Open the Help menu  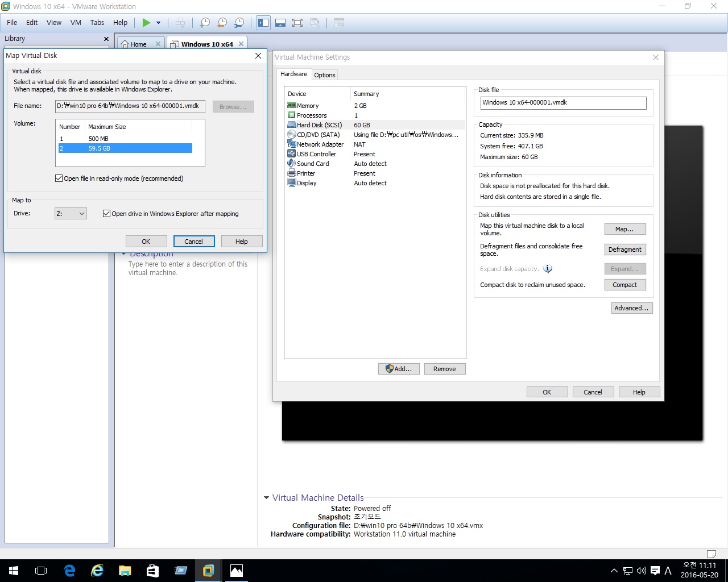120,23
